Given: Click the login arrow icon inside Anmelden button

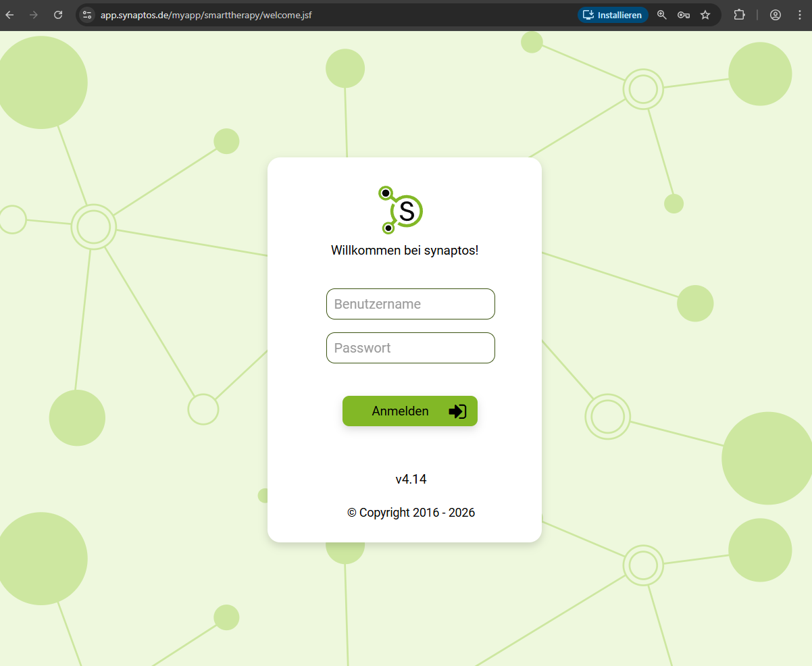Looking at the screenshot, I should 457,411.
